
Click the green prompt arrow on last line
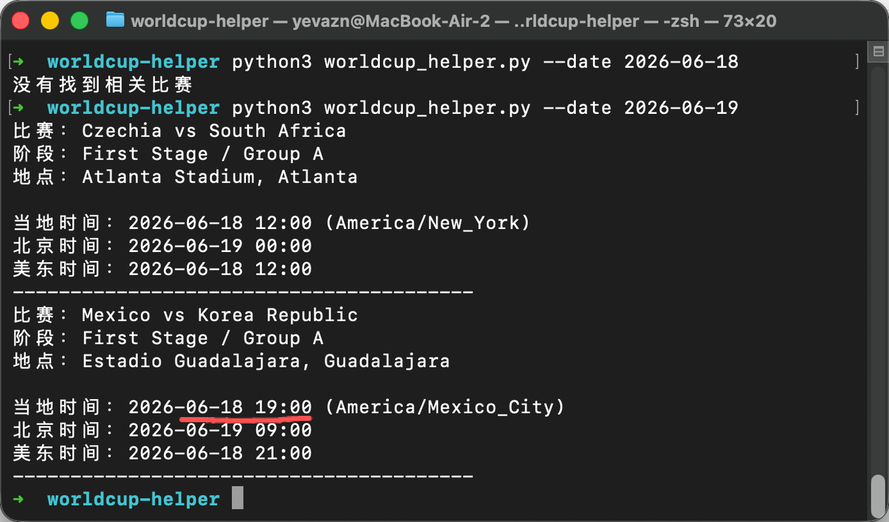[x=19, y=499]
